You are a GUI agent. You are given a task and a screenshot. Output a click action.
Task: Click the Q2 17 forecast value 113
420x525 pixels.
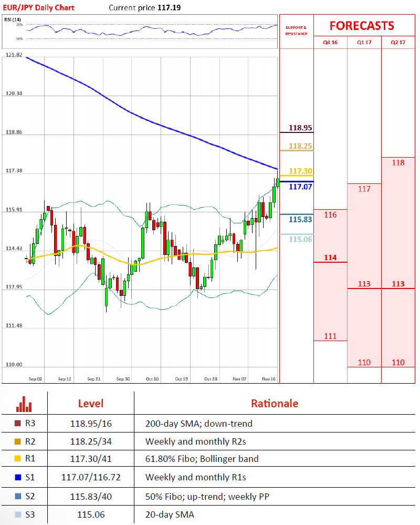point(398,284)
